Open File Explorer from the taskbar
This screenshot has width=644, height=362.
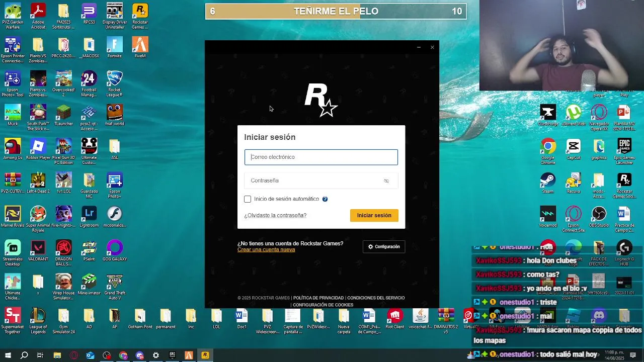pos(57,355)
